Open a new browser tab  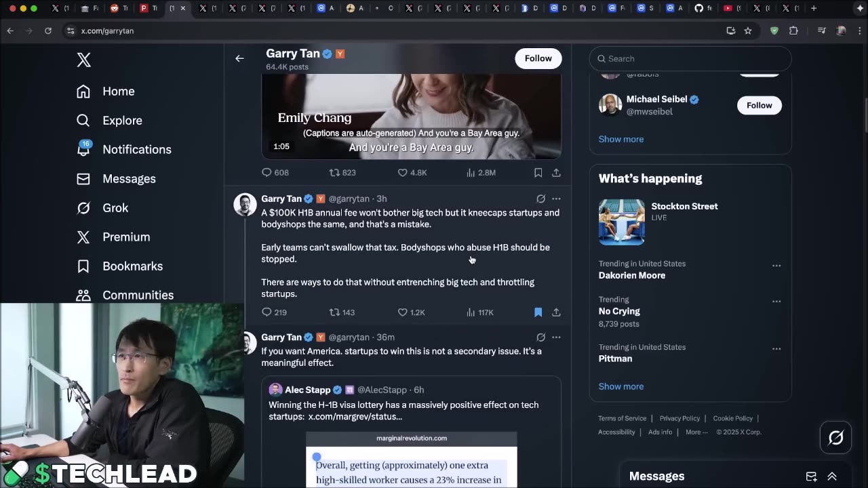(814, 8)
